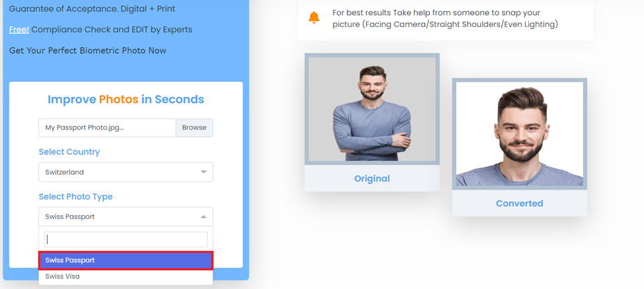Click the Improve Photos in Seconds heading
Image resolution: width=644 pixels, height=289 pixels.
[125, 100]
